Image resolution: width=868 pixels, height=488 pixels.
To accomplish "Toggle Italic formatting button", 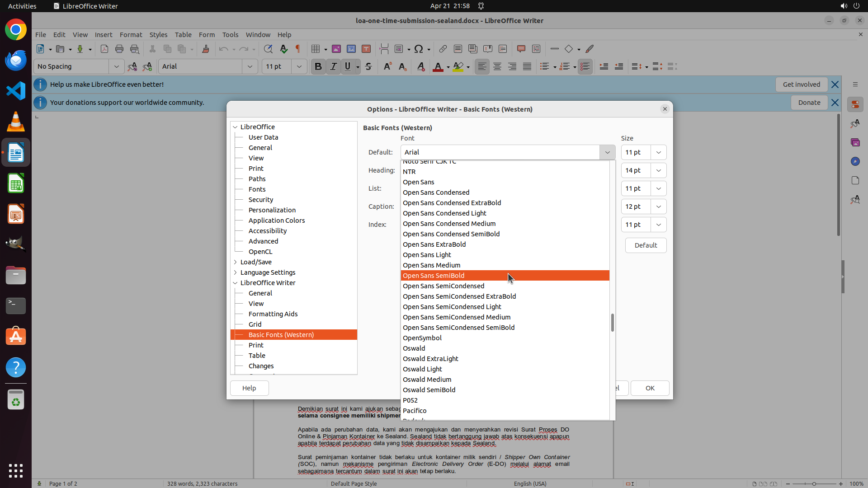I will [333, 66].
